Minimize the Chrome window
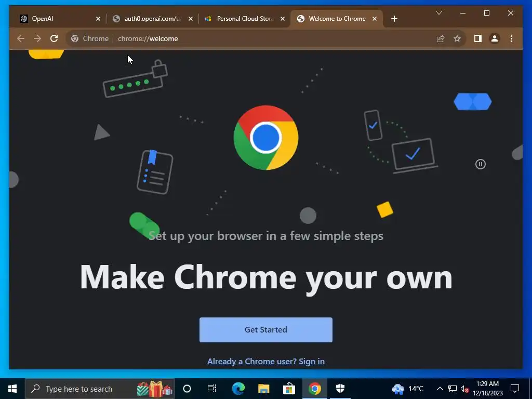532x399 pixels. 463,13
